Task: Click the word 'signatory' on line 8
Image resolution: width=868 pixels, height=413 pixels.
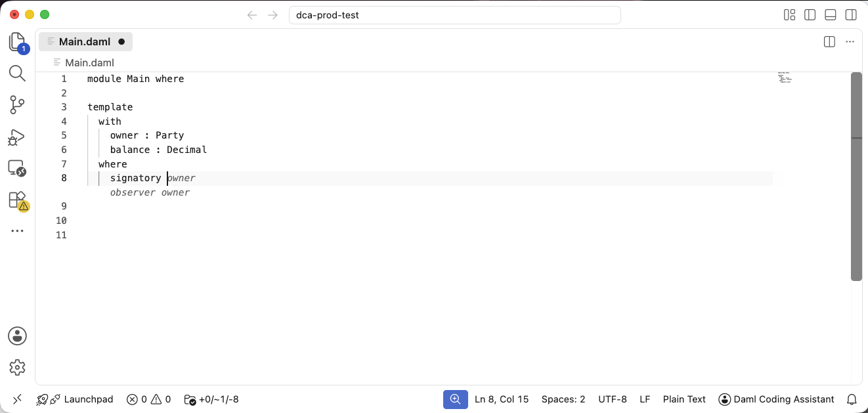Action: (135, 178)
